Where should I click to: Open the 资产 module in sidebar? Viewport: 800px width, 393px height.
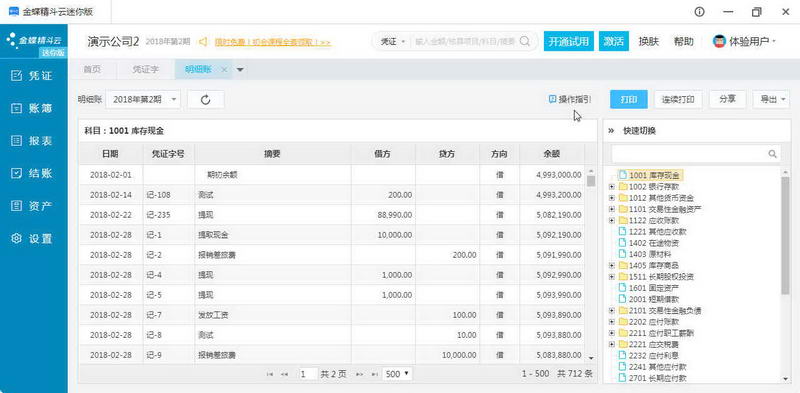pos(33,206)
